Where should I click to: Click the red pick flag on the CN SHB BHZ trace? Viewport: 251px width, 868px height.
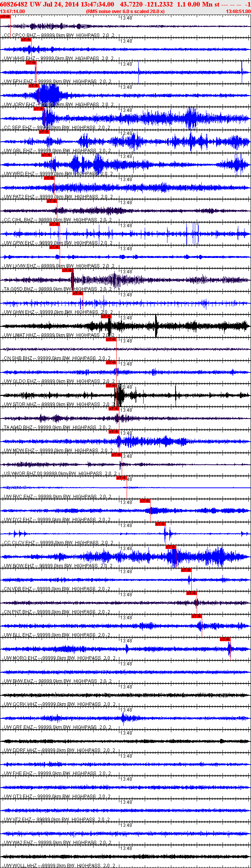pyautogui.click(x=111, y=339)
